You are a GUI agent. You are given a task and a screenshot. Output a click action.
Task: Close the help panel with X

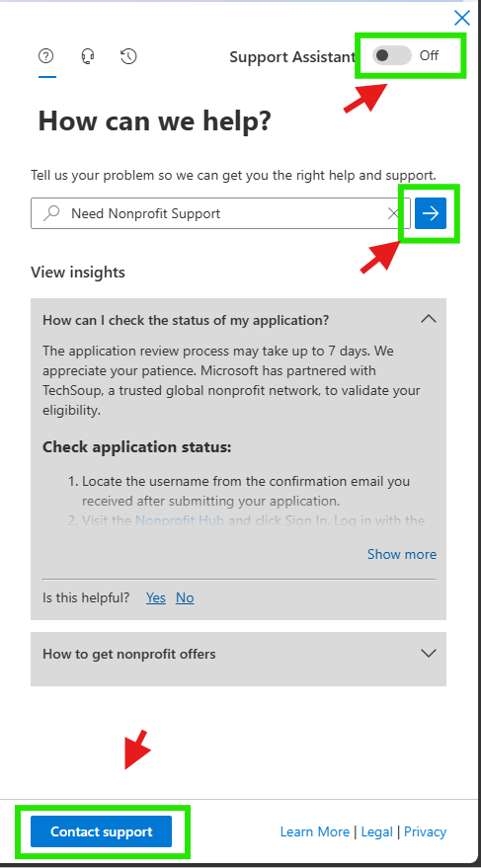[461, 18]
